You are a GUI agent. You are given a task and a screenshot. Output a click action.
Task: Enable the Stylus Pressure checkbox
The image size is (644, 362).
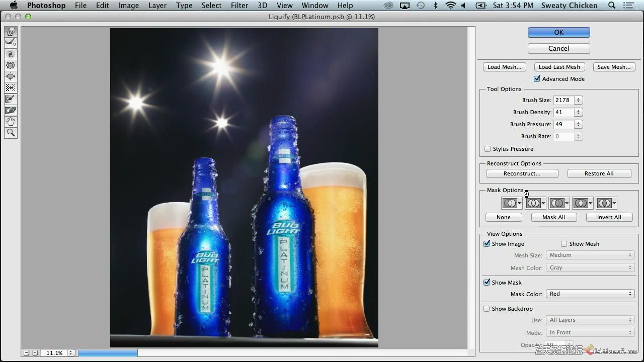click(x=488, y=149)
